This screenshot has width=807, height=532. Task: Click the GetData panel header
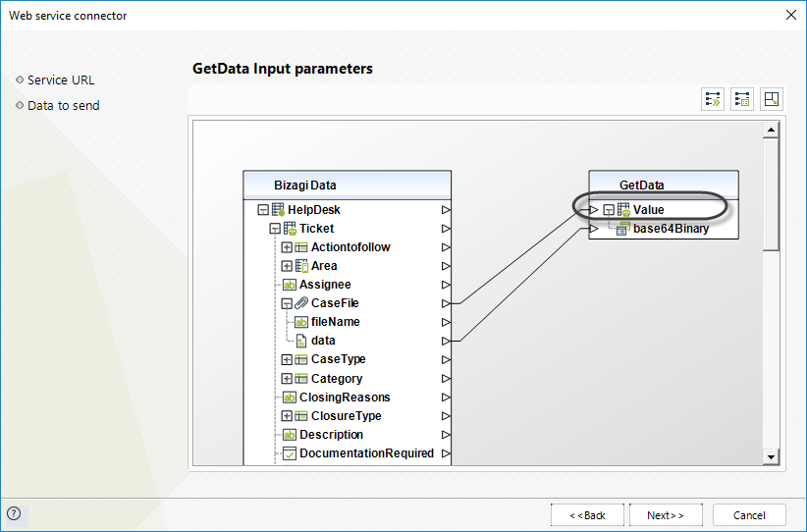[x=664, y=186]
